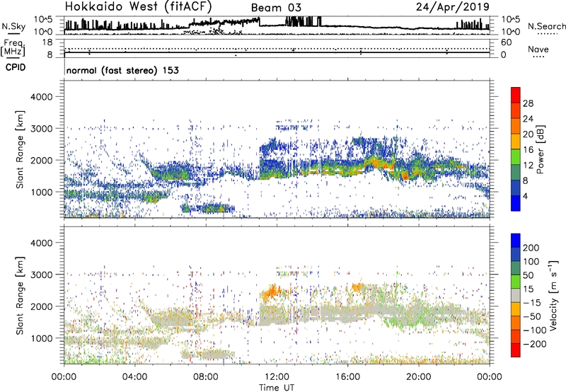Click the "3000" tick in the velocity panel
566x392 pixels.
tap(42, 275)
